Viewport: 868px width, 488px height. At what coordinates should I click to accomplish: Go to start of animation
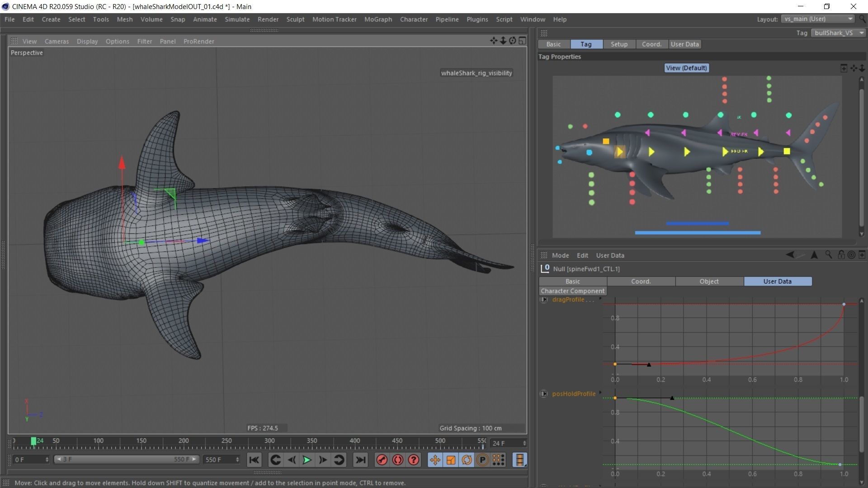(254, 460)
